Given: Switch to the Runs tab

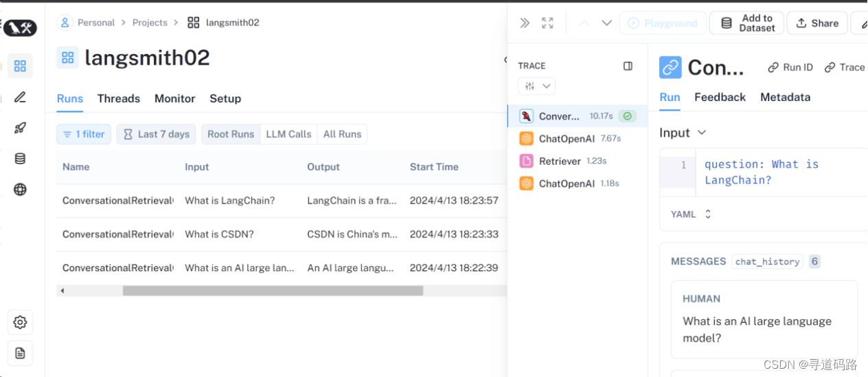Looking at the screenshot, I should point(70,98).
